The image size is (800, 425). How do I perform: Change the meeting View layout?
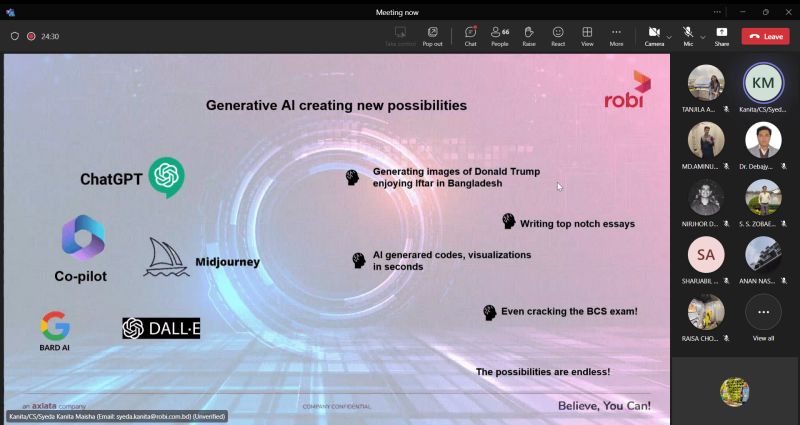(x=587, y=36)
